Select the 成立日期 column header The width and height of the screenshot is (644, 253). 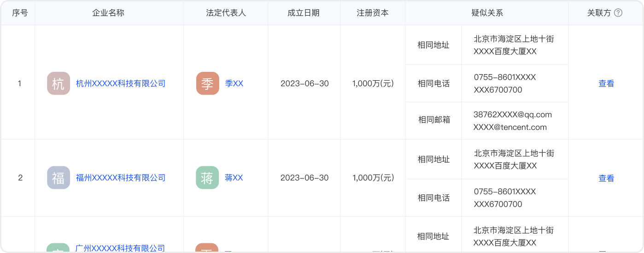pyautogui.click(x=303, y=13)
